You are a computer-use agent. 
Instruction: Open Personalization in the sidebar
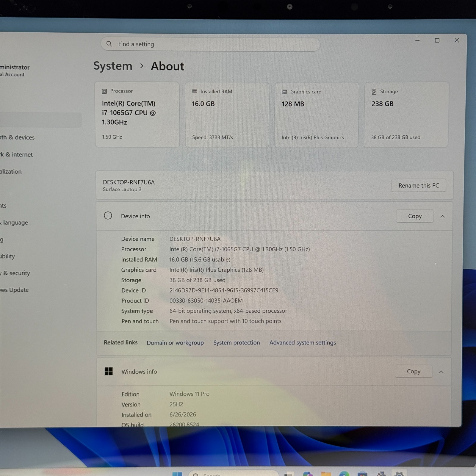[11, 172]
